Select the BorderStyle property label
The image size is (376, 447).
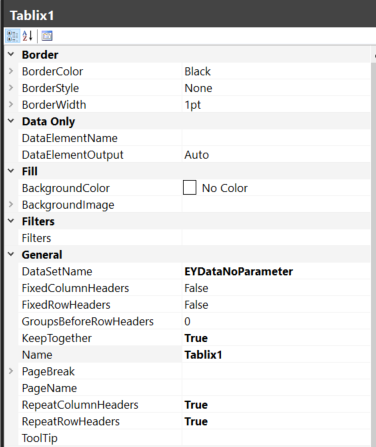coord(50,88)
